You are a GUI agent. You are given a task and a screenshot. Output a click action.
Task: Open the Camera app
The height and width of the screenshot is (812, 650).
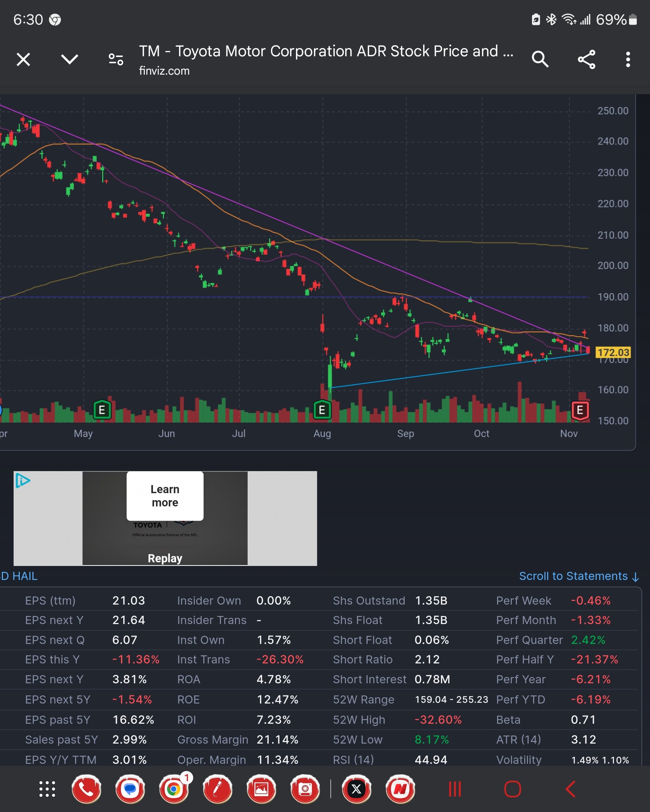pos(305,789)
